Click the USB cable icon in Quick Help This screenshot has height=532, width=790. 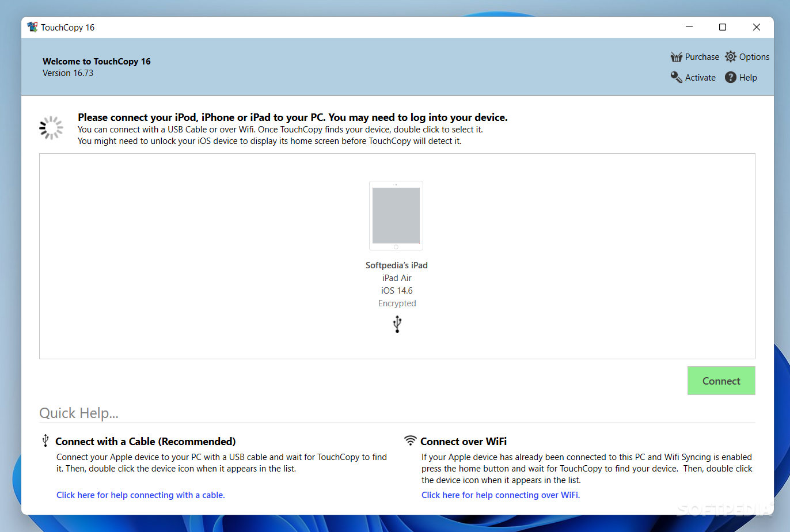point(45,441)
